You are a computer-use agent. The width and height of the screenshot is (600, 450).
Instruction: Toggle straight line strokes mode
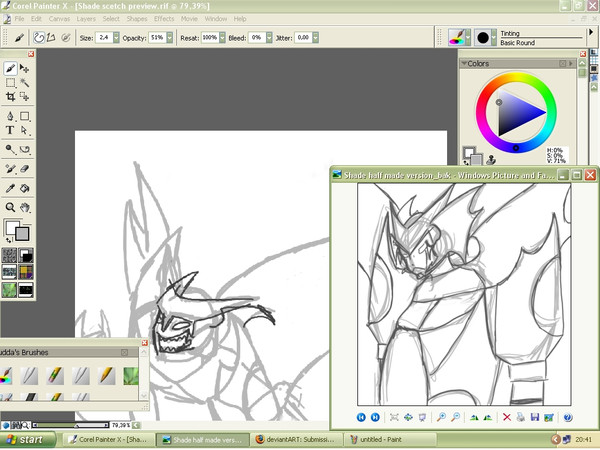pos(52,37)
